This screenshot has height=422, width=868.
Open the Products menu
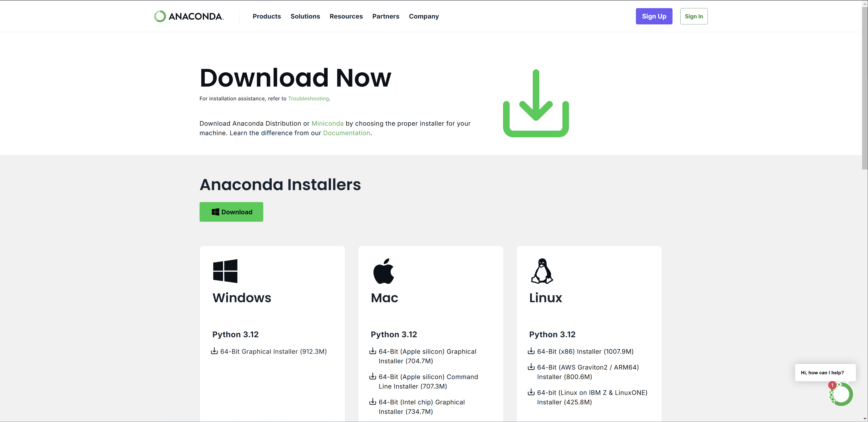(x=266, y=16)
